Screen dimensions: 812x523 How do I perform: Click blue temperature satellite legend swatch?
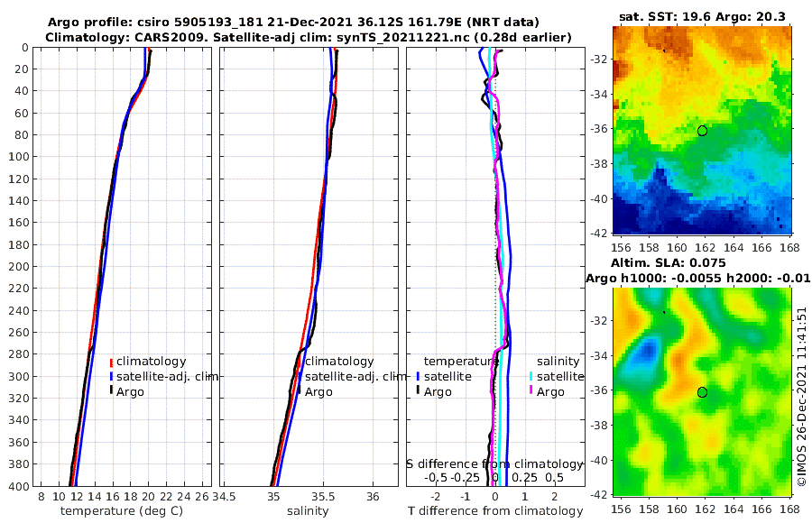click(x=418, y=376)
